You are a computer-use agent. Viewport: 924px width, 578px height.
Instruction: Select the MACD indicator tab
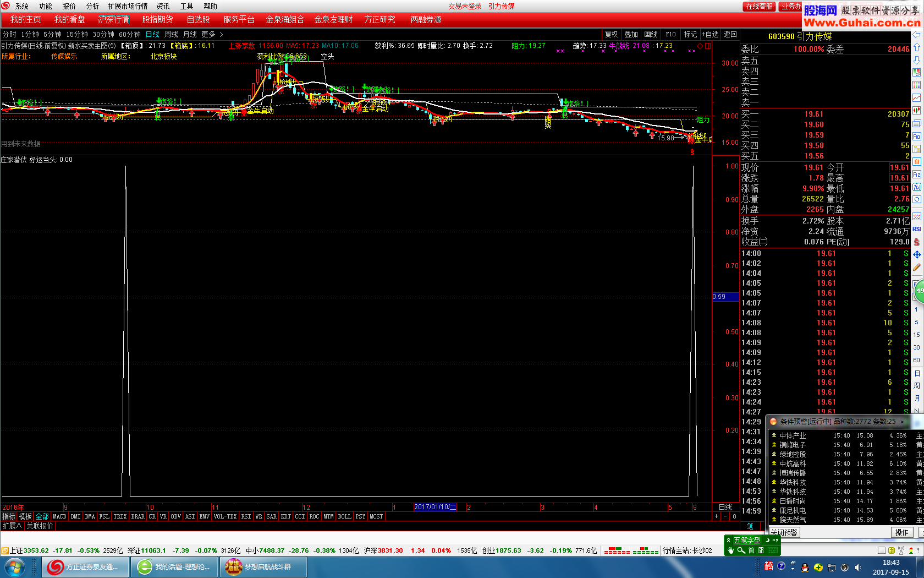59,516
